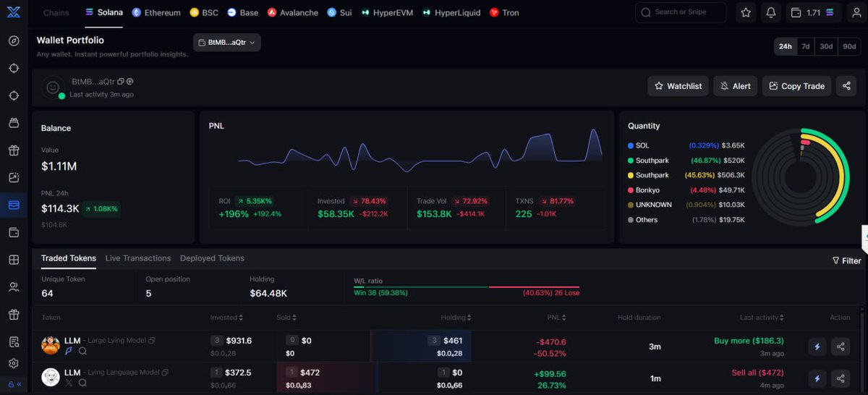Select the highlighted wallet portfolio sidebar icon
The image size is (868, 395).
point(14,205)
